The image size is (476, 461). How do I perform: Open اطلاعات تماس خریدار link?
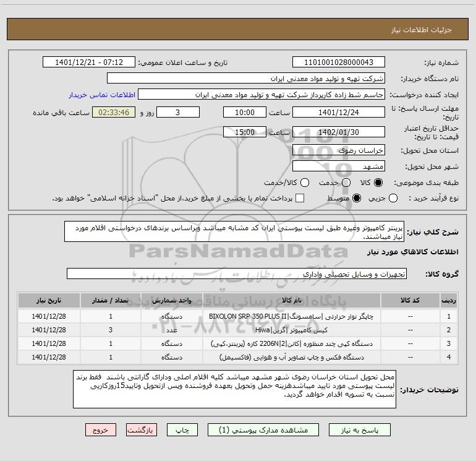[x=102, y=95]
